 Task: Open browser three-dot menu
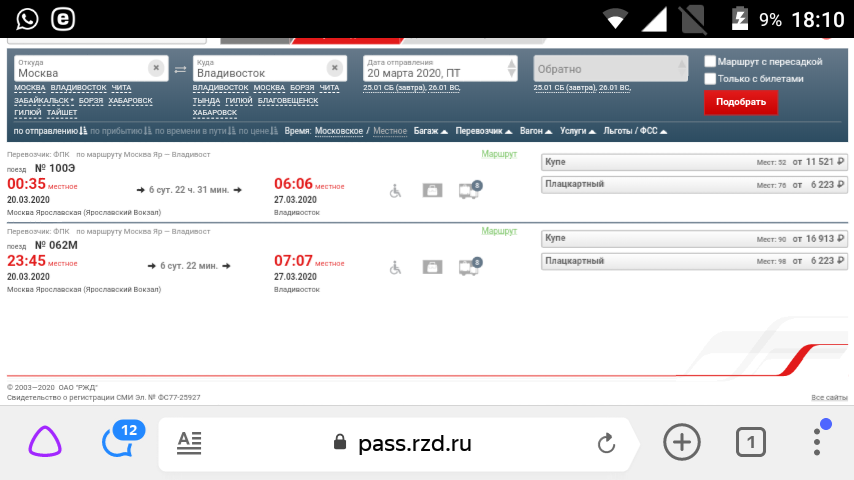point(817,441)
